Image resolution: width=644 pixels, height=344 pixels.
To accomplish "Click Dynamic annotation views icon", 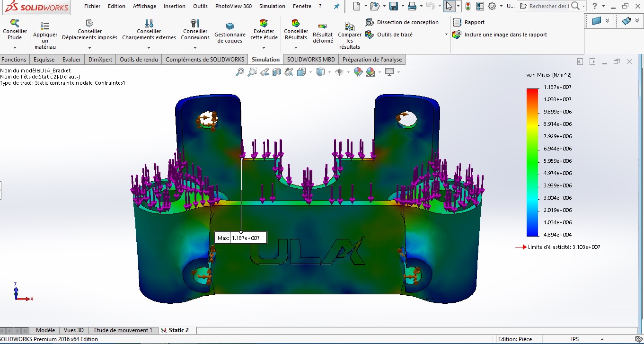I will tap(289, 72).
